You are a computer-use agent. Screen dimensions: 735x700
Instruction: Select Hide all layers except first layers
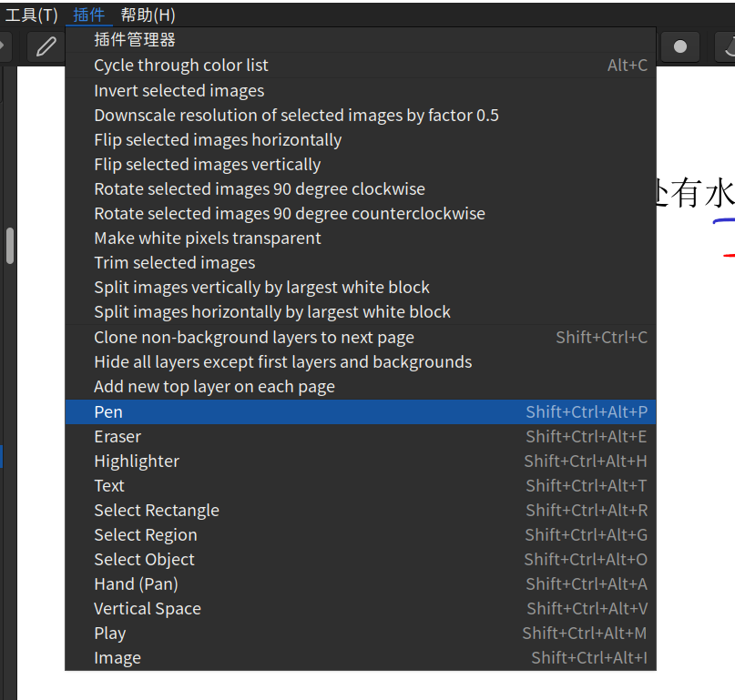361,361
